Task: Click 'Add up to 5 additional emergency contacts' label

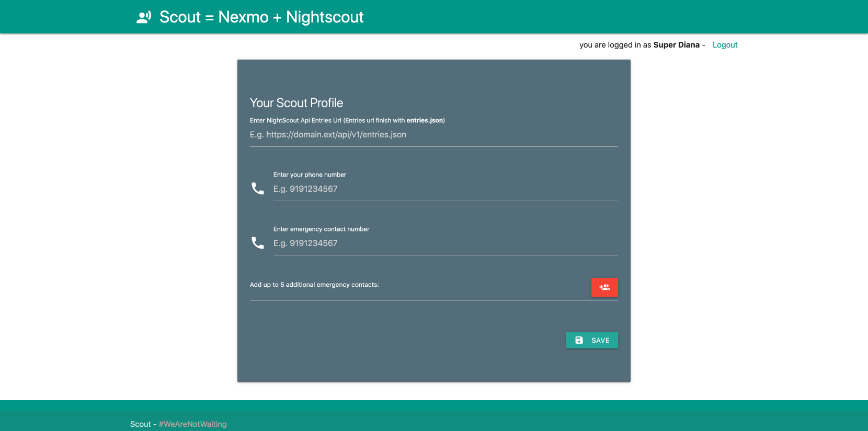Action: tap(314, 285)
